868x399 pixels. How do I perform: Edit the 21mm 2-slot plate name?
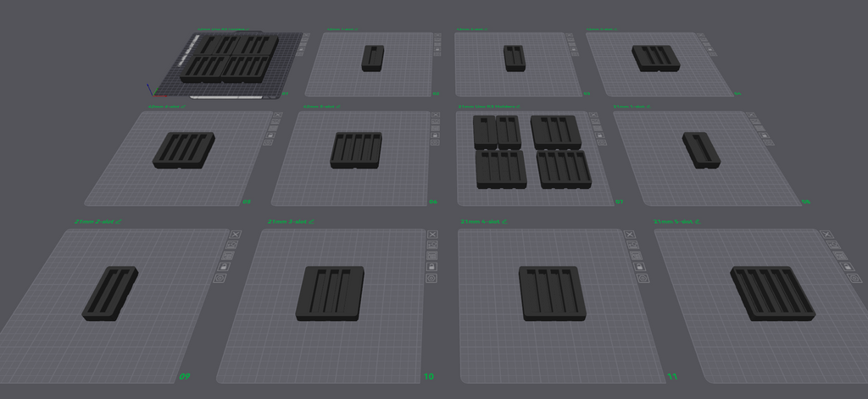118,221
